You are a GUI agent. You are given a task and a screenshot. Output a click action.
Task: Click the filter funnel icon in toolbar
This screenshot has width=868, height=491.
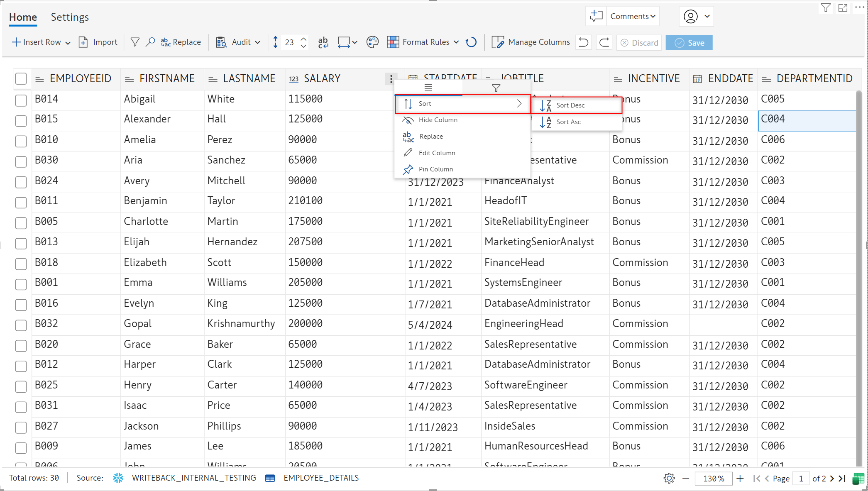(x=135, y=42)
